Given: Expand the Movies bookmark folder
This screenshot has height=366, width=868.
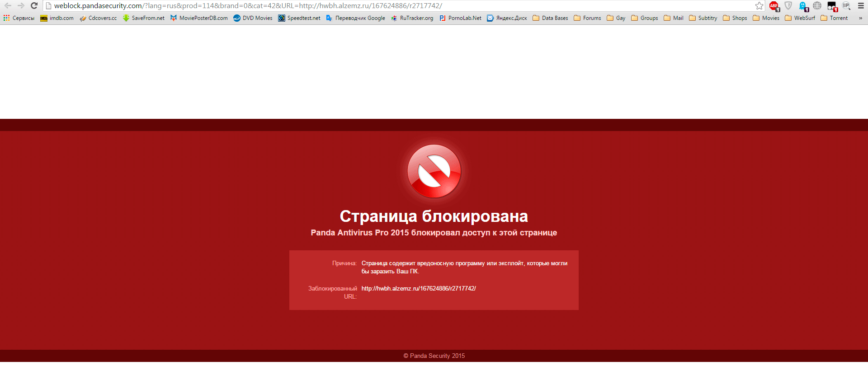Looking at the screenshot, I should point(766,18).
